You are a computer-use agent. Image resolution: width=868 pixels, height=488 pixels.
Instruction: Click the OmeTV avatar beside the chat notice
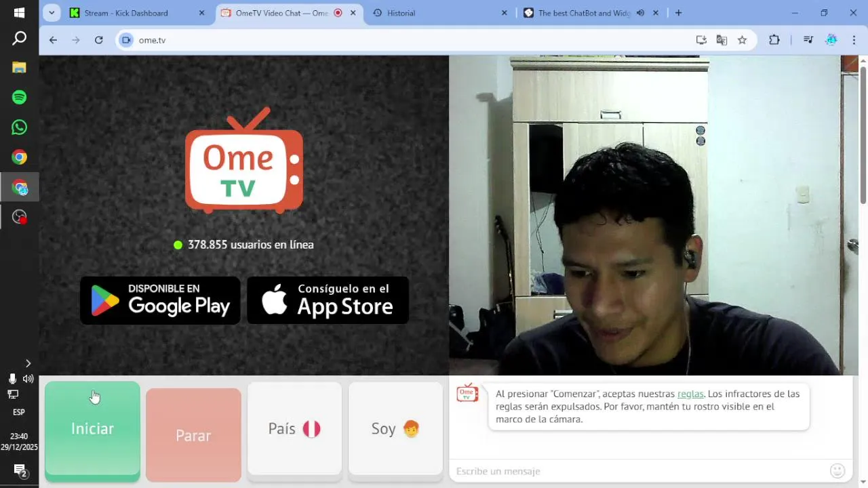coord(467,393)
